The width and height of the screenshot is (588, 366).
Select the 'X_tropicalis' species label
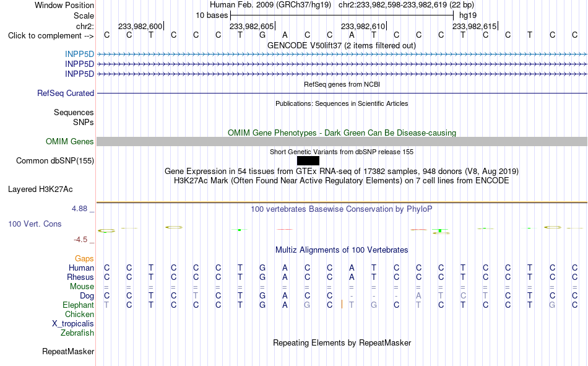tap(73, 324)
